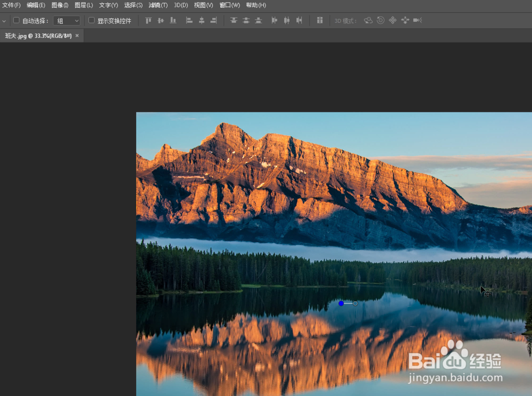Click the blue point on the lake
Image resolution: width=532 pixels, height=396 pixels.
click(x=341, y=303)
